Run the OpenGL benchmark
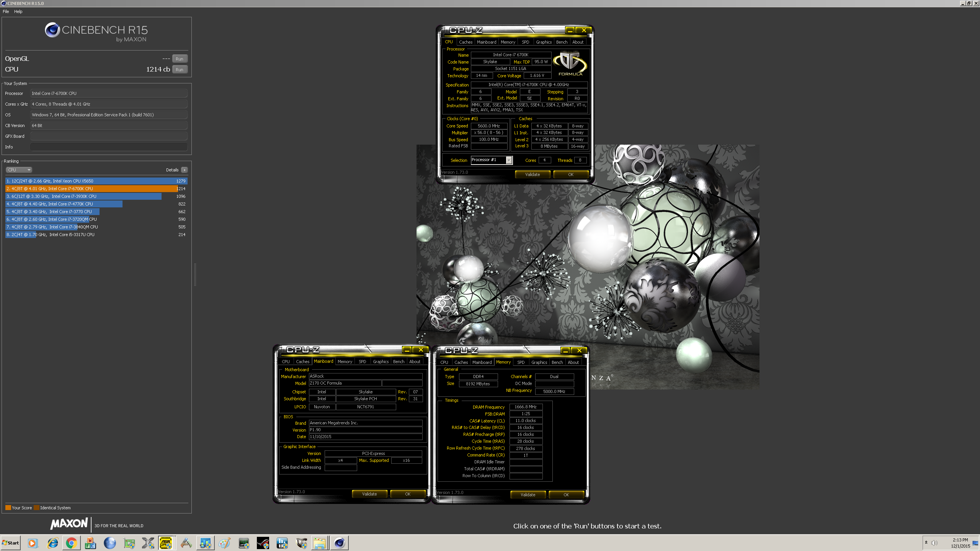Screen dimensions: 980x551 pyautogui.click(x=180, y=59)
